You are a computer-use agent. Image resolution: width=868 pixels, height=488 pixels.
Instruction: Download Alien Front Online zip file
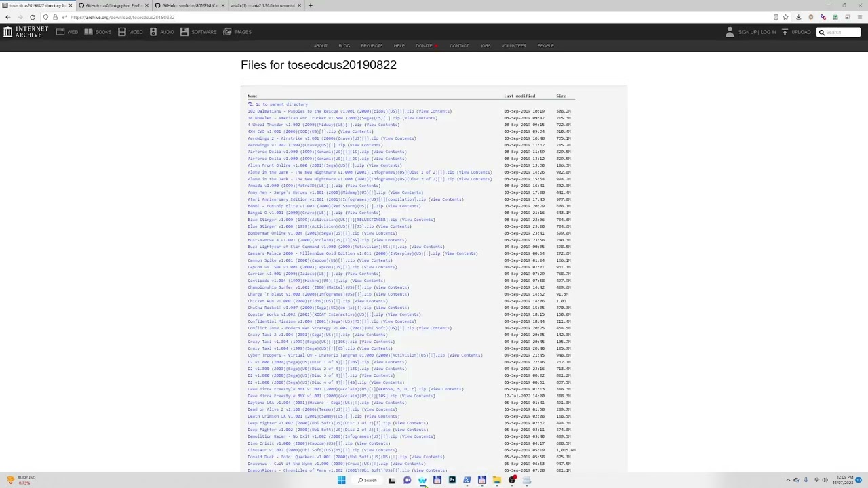point(306,165)
